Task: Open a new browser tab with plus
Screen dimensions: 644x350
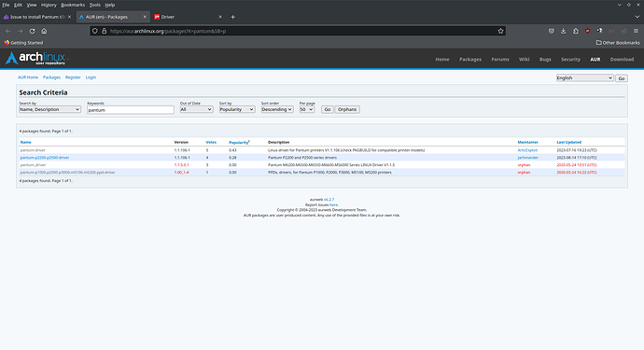Action: point(233,17)
